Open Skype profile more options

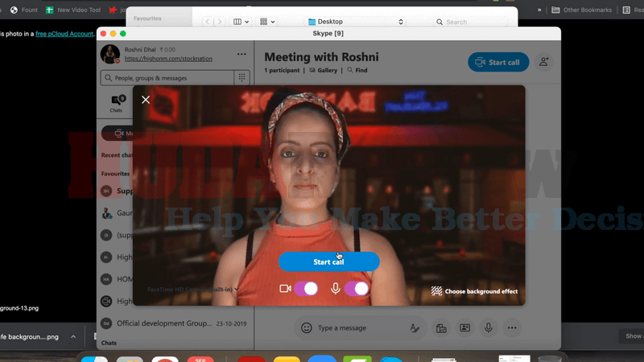(242, 54)
